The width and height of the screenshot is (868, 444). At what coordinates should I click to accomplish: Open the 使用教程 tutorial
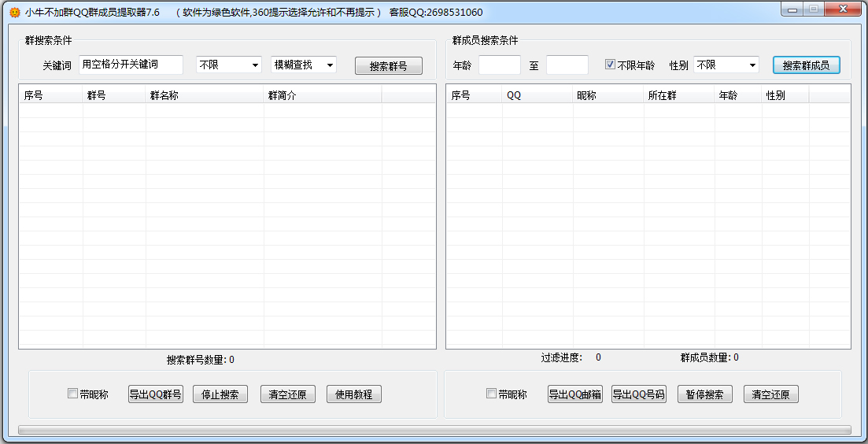tap(354, 394)
